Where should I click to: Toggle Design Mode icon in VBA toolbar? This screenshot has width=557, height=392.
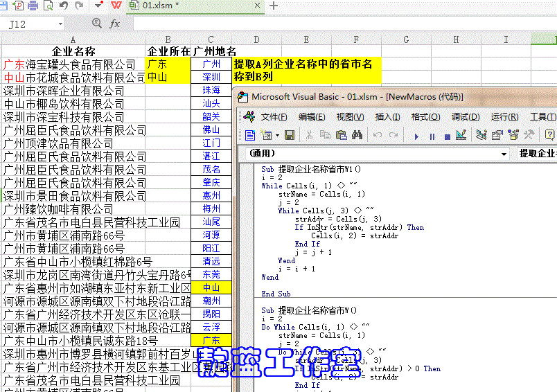coord(461,135)
